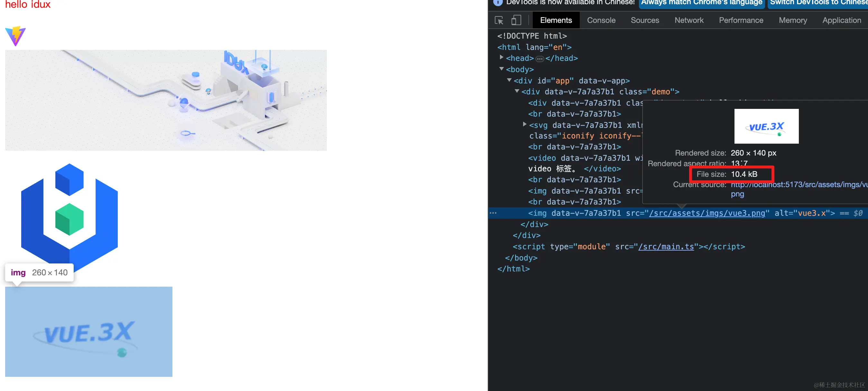Collapse the div class demo node
Screen dimensions: 868x391
point(517,91)
